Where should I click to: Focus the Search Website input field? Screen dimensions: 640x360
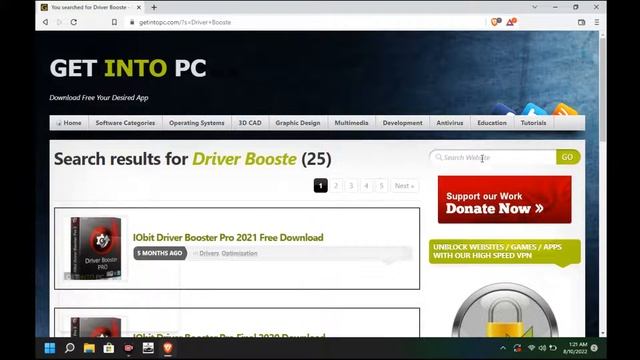(493, 158)
